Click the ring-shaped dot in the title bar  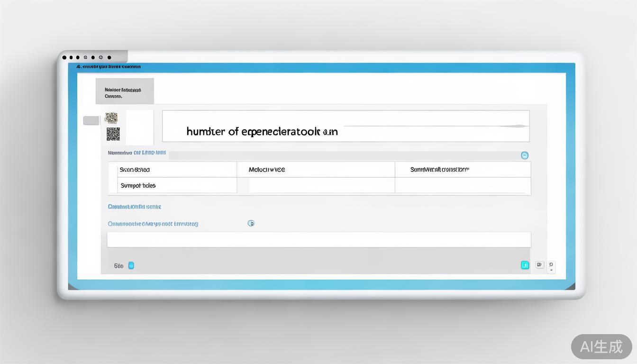(100, 58)
